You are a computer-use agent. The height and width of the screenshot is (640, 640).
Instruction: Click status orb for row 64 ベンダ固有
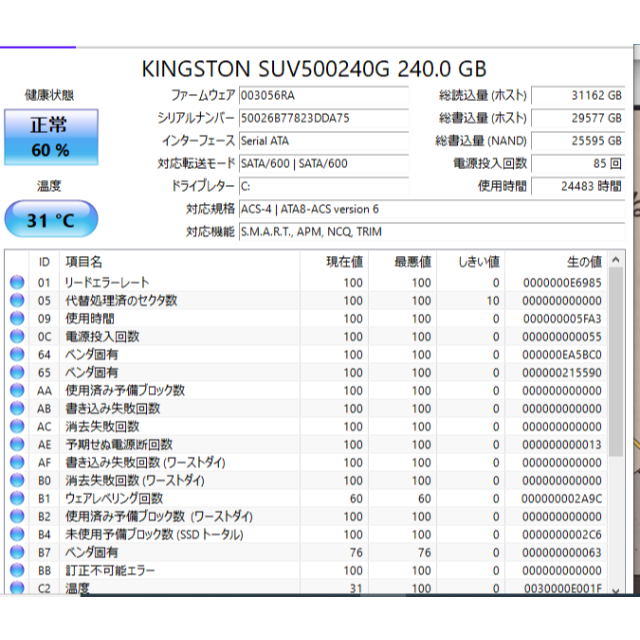(17, 354)
